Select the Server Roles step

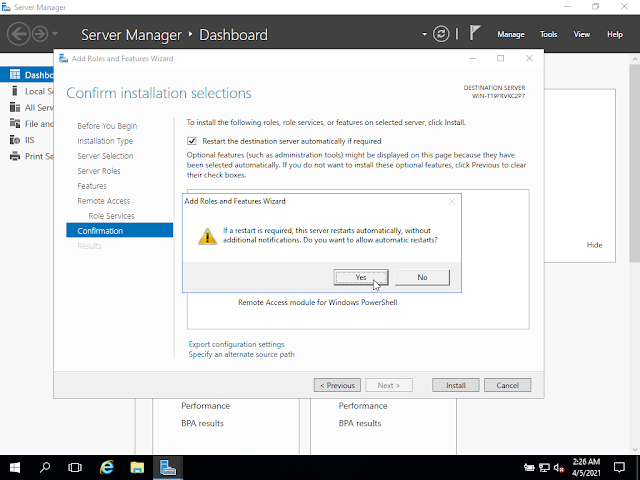(x=99, y=171)
